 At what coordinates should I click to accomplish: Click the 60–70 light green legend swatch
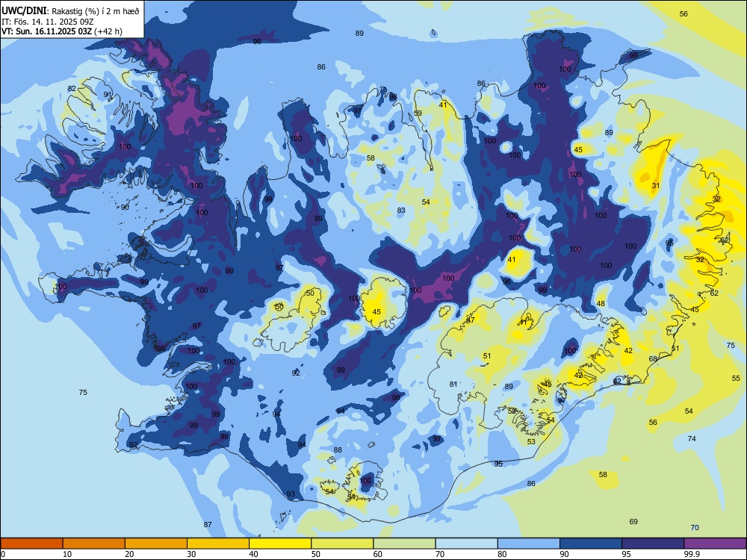404,544
